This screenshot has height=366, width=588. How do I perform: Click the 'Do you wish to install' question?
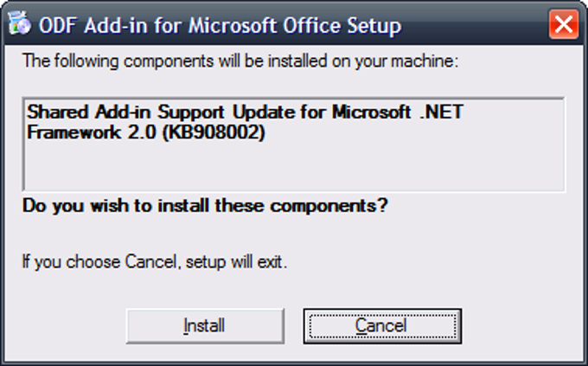[205, 206]
